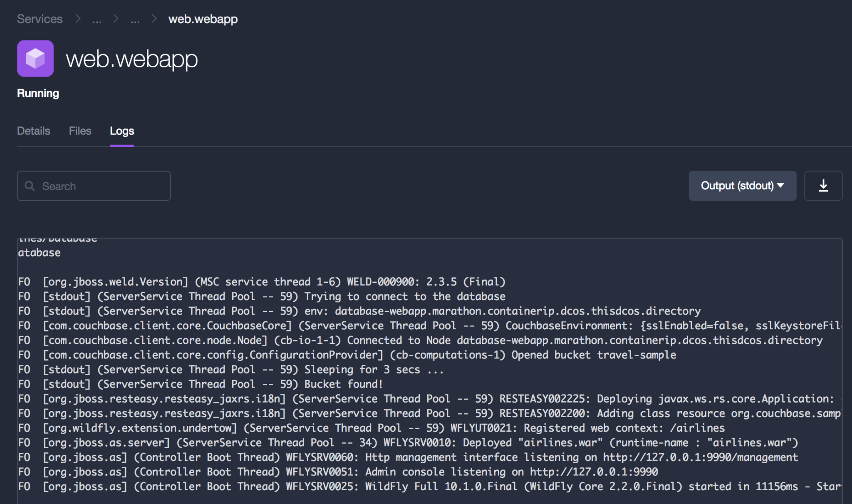852x504 pixels.
Task: Click the purple web.webapp service icon
Action: pos(35,58)
